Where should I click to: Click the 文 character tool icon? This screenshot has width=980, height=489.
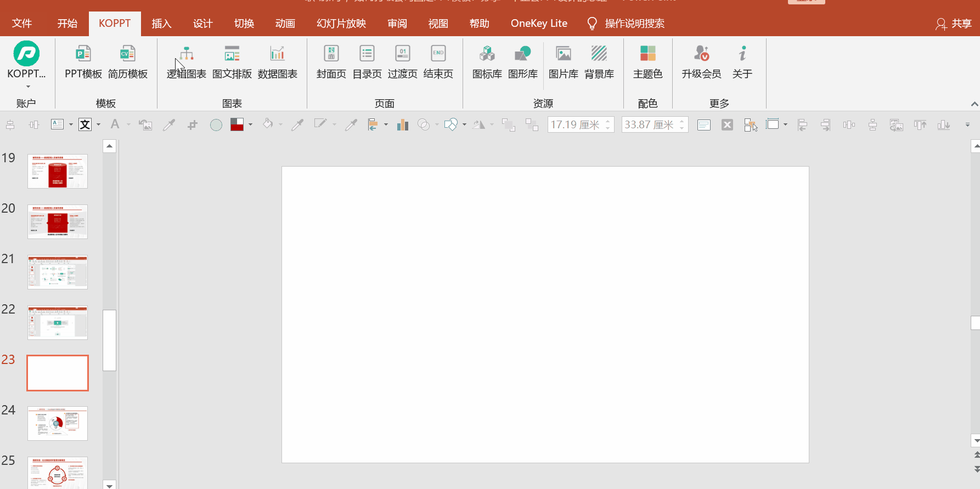85,124
